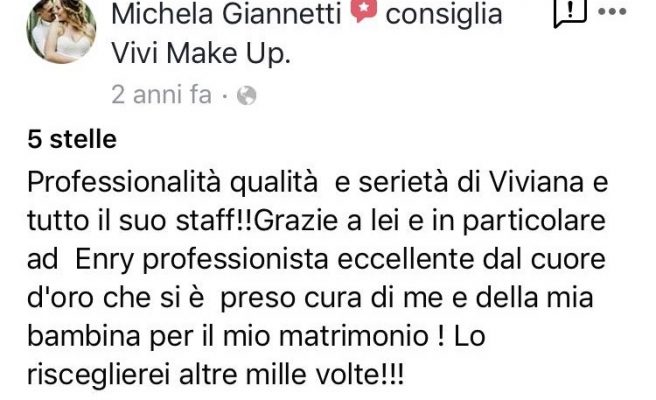The height and width of the screenshot is (400, 656).
Task: Select the line starting "d'oro che si è"
Action: [310, 298]
